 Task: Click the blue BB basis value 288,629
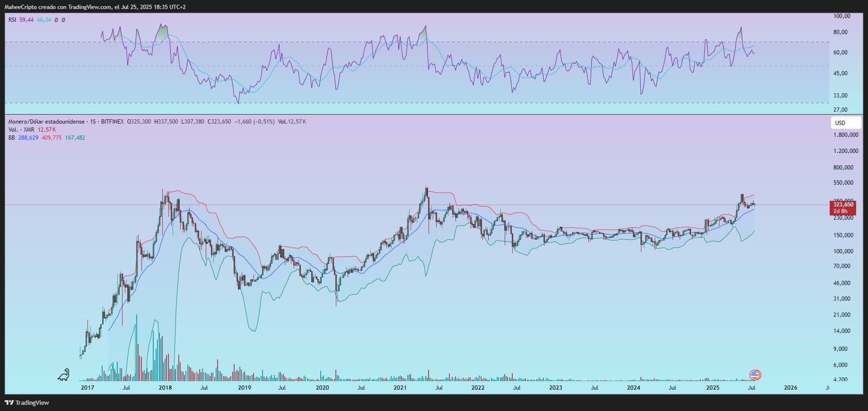[x=28, y=138]
